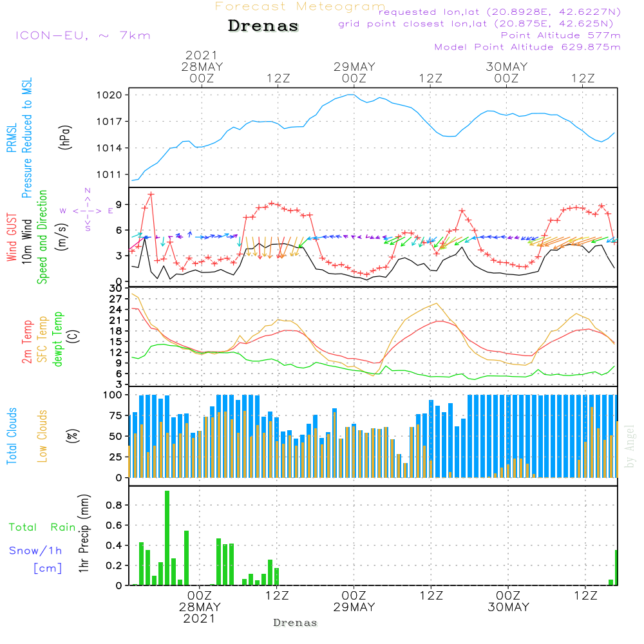Click the 1014 pressure axis tick
Screen dimensions: 644x644
tap(109, 148)
